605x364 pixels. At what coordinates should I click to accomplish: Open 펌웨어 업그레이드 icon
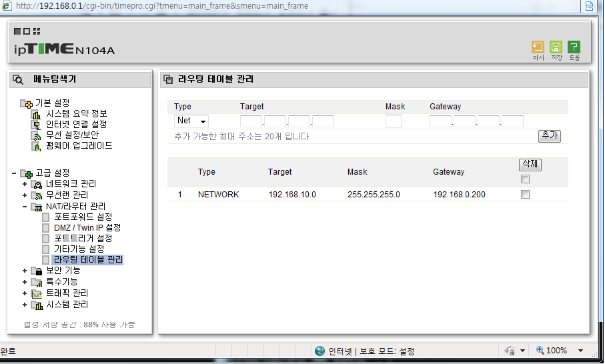(36, 147)
